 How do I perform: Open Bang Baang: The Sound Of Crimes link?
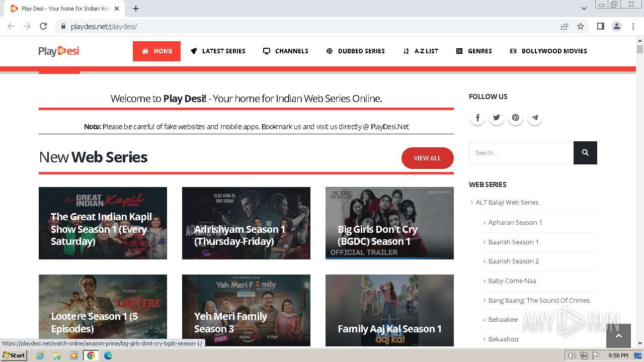[539, 300]
